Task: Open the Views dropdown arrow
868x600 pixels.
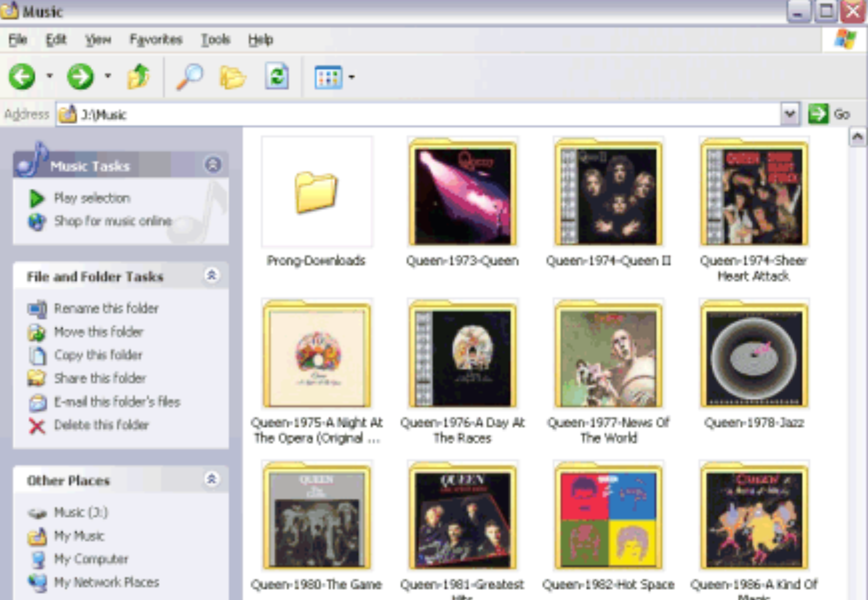Action: [x=351, y=77]
